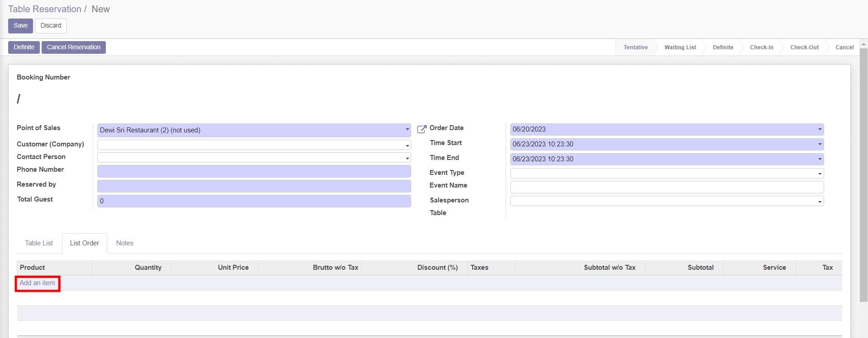Switch to Table List tab
Viewport: 868px width, 338px height.
tap(39, 243)
